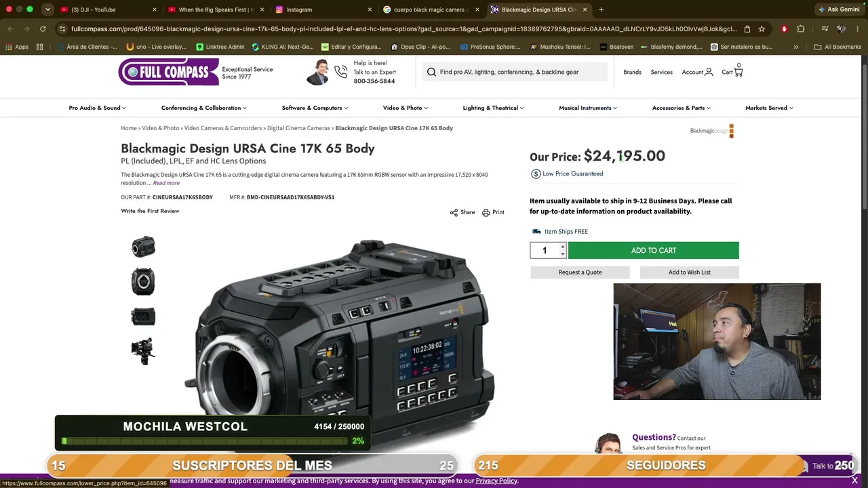Click the 800-356-5844 phone number
The width and height of the screenshot is (868, 488).
tap(374, 81)
